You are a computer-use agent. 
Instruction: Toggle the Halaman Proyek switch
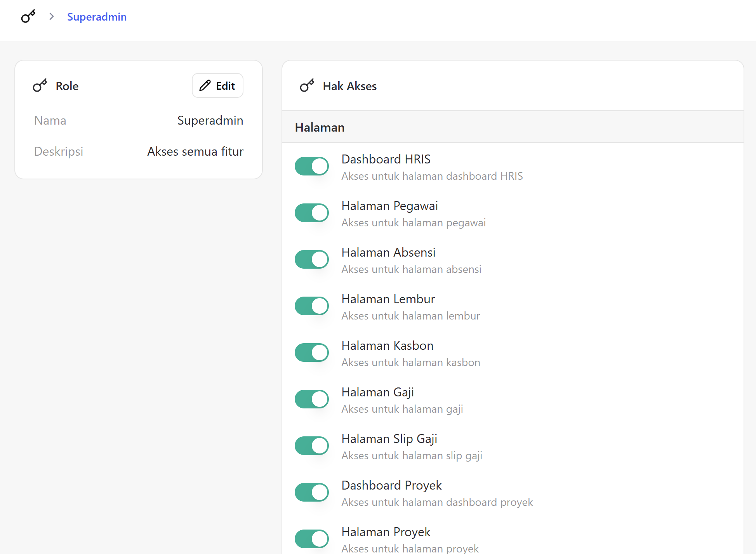coord(311,539)
